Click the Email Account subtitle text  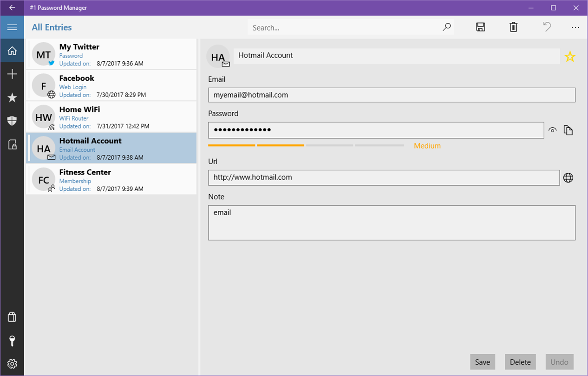(x=77, y=149)
